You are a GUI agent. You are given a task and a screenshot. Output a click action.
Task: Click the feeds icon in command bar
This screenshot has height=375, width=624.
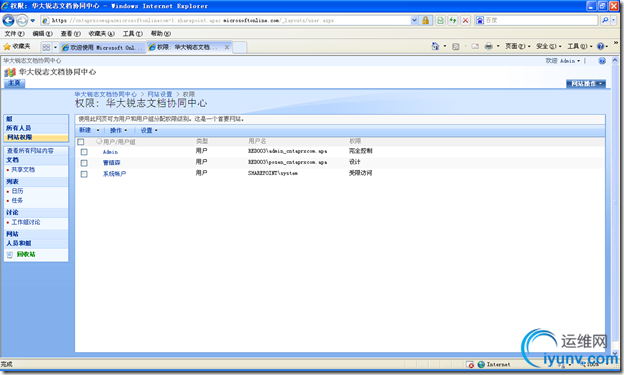pyautogui.click(x=456, y=47)
